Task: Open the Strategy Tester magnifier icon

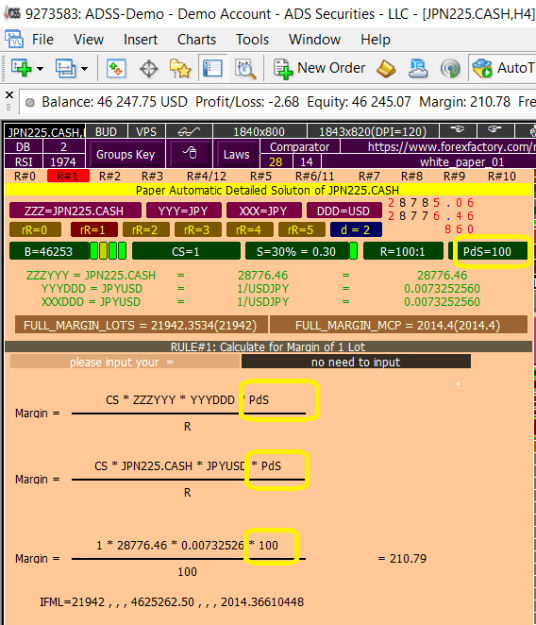Action: coord(245,69)
